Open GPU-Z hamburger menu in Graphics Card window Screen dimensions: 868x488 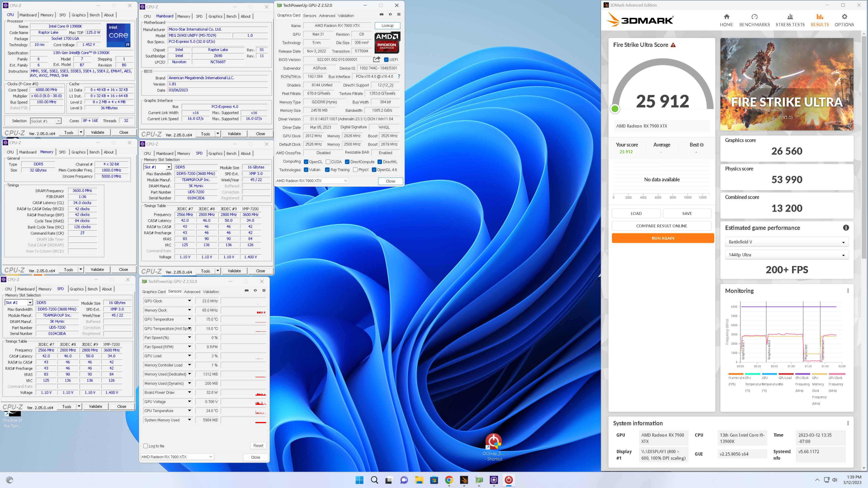399,14
